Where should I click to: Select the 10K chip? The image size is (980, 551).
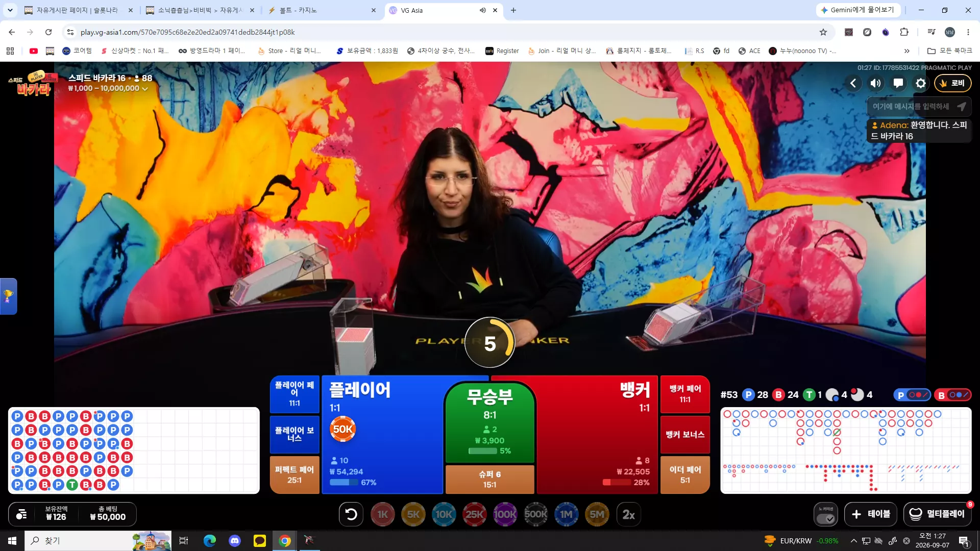tap(444, 514)
